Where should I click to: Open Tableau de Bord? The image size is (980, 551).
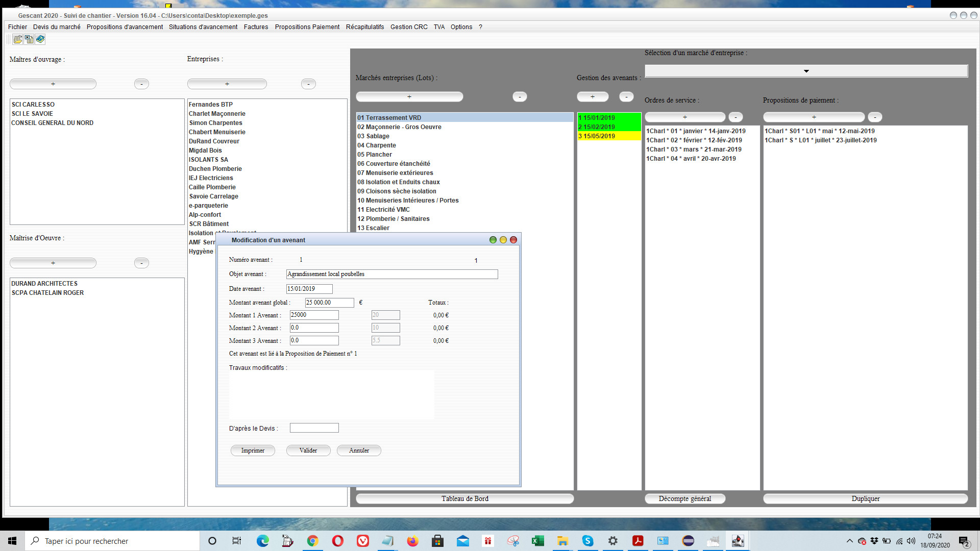pos(464,499)
